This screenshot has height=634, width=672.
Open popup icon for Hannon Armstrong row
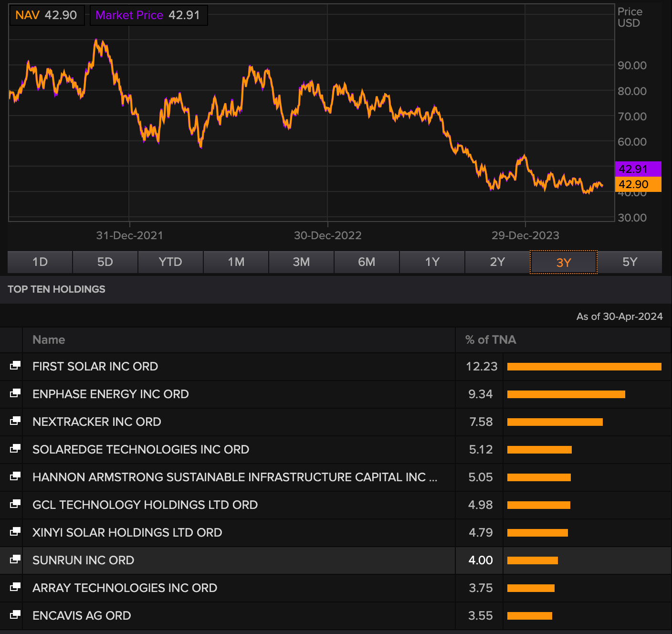click(15, 476)
